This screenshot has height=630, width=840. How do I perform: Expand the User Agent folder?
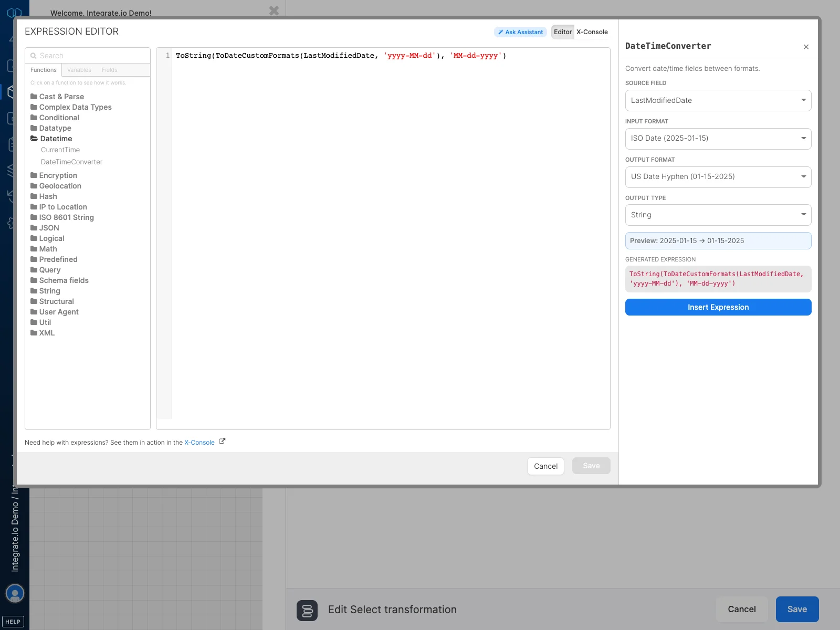click(55, 312)
